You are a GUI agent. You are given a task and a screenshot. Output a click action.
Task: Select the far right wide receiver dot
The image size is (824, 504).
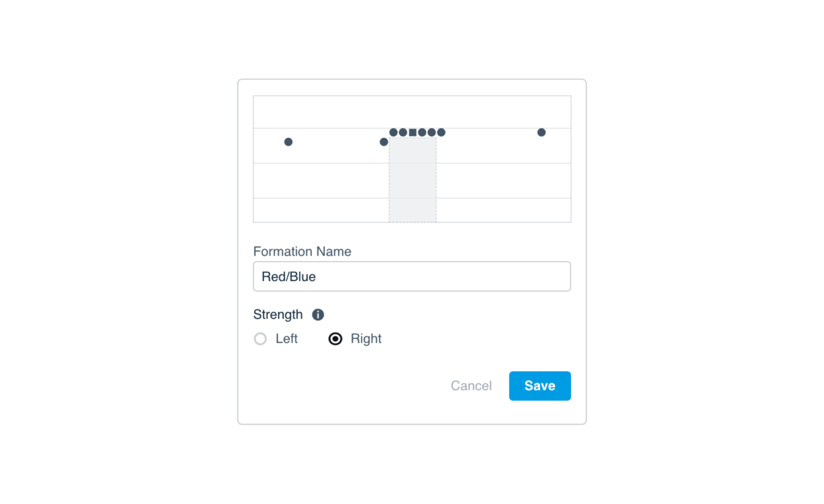(x=542, y=132)
